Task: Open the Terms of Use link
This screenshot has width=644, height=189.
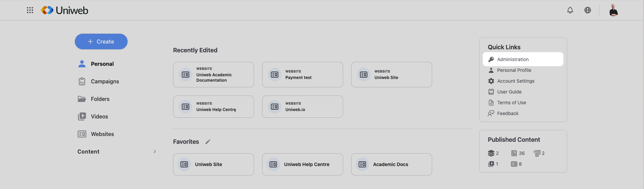Action: pos(511,103)
